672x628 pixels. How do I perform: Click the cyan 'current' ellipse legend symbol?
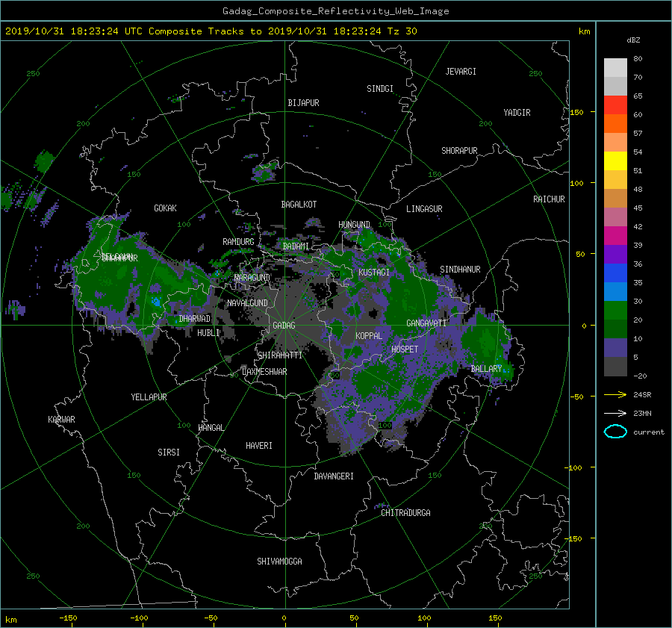[x=615, y=432]
